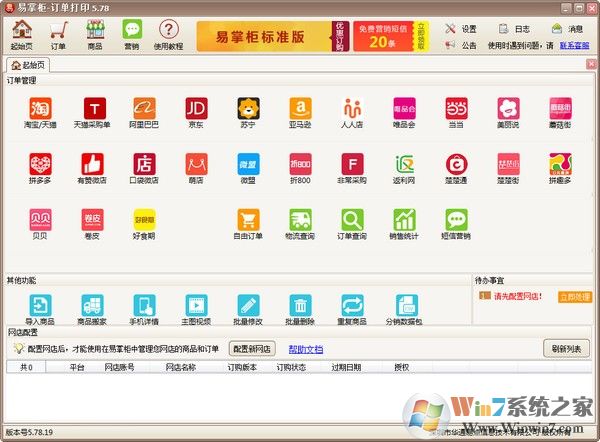600x442 pixels.
Task: Select the 主图视频 video icon
Action: click(x=196, y=305)
